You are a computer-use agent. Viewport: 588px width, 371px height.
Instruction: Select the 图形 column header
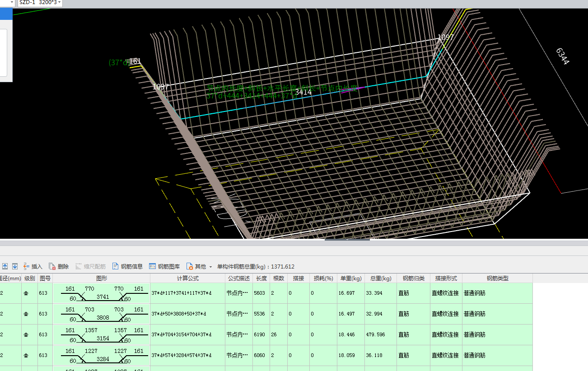pyautogui.click(x=102, y=278)
